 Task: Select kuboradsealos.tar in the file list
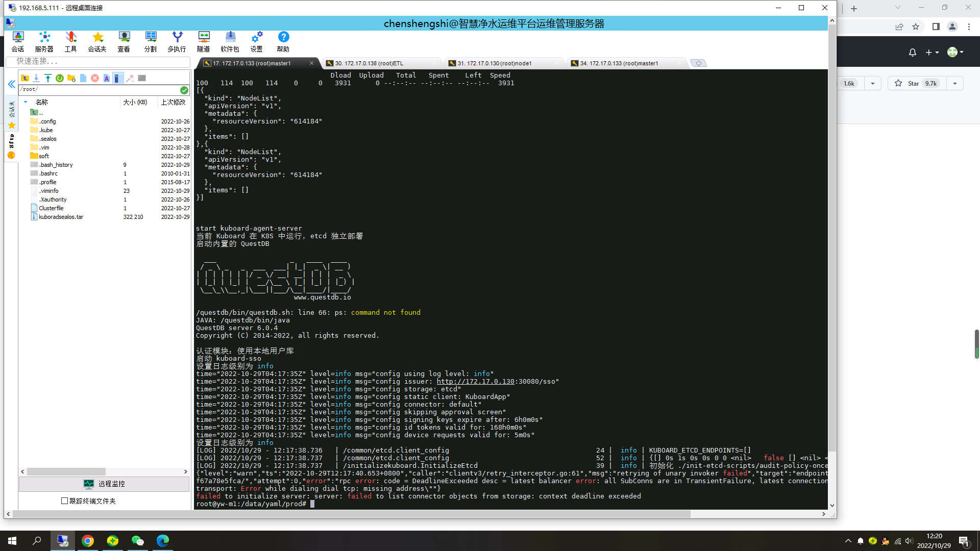click(61, 216)
